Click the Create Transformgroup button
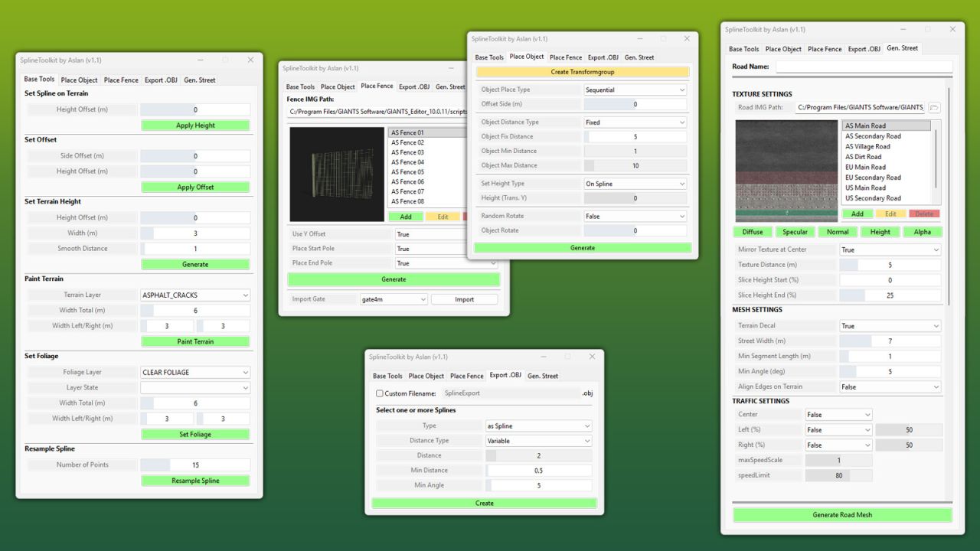The width and height of the screenshot is (980, 551). [x=583, y=71]
